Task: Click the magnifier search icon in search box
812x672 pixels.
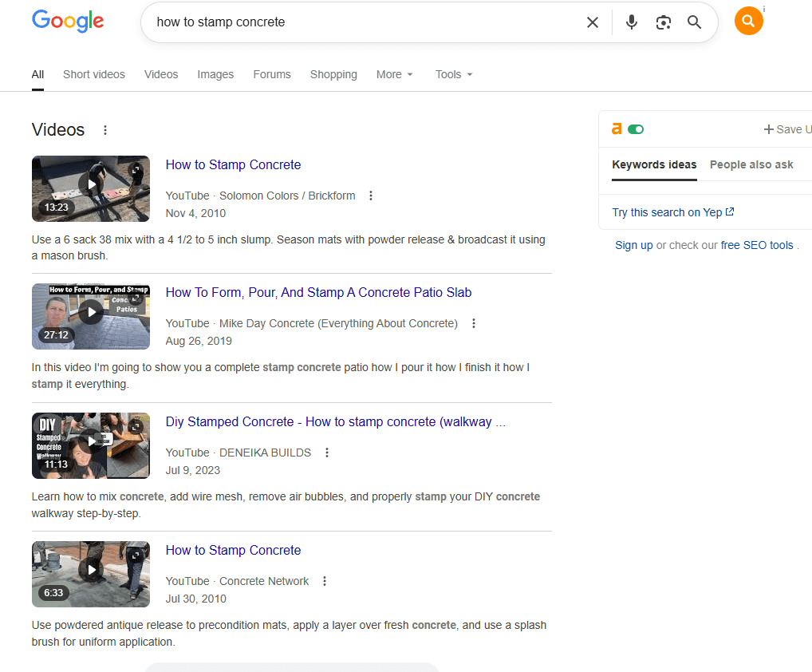Action: coord(695,22)
